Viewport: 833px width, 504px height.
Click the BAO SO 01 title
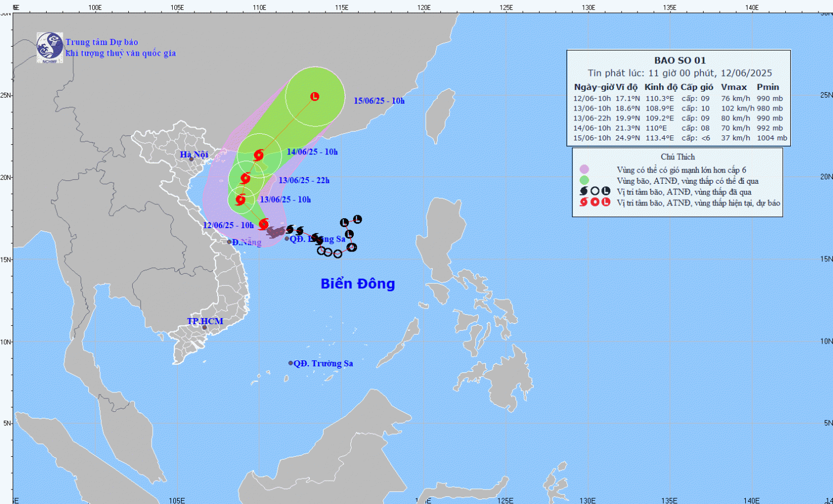680,61
